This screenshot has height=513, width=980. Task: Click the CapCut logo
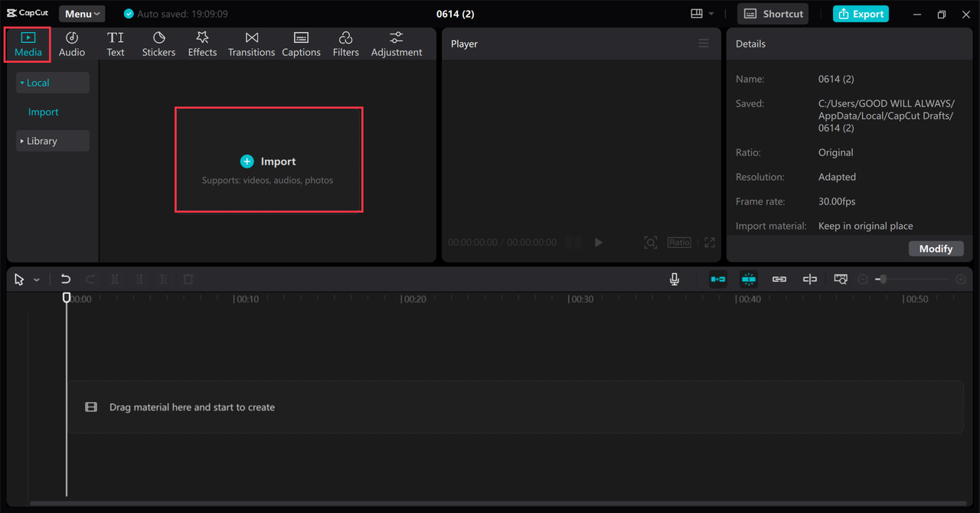tap(28, 14)
